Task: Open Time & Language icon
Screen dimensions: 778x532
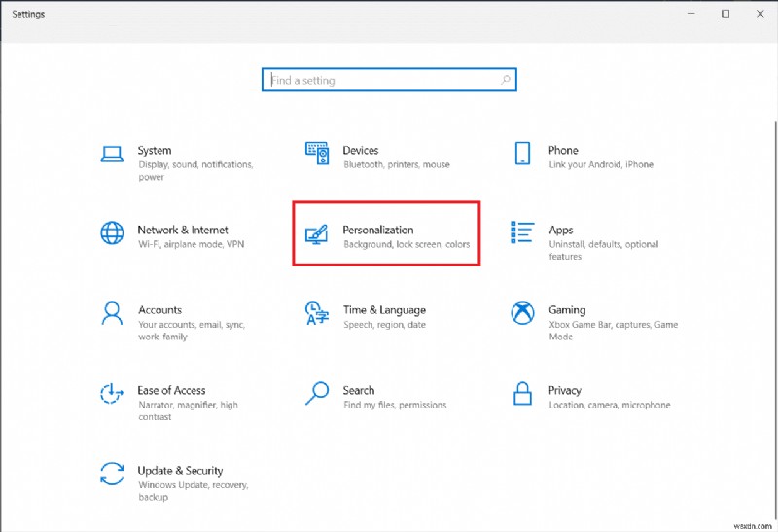Action: tap(317, 313)
